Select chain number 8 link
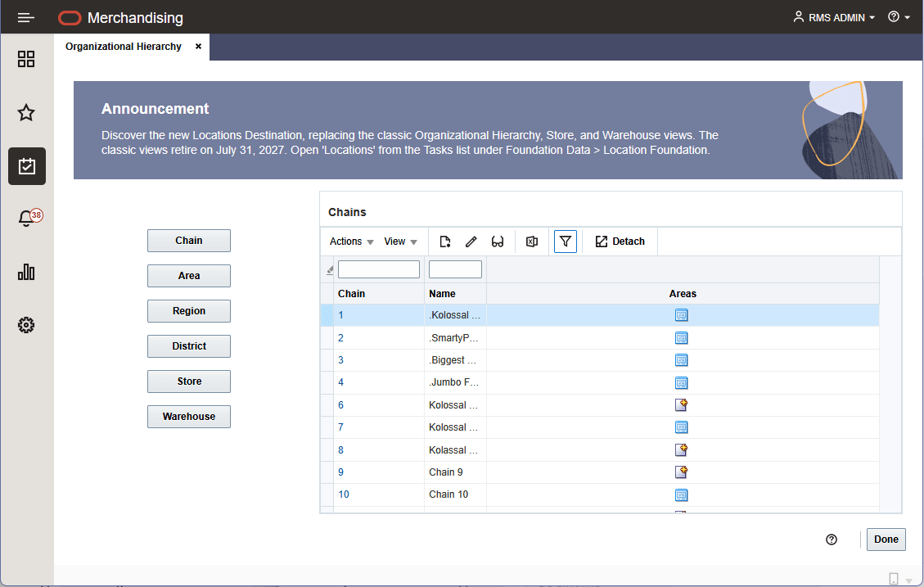The height and width of the screenshot is (587, 924). [340, 450]
